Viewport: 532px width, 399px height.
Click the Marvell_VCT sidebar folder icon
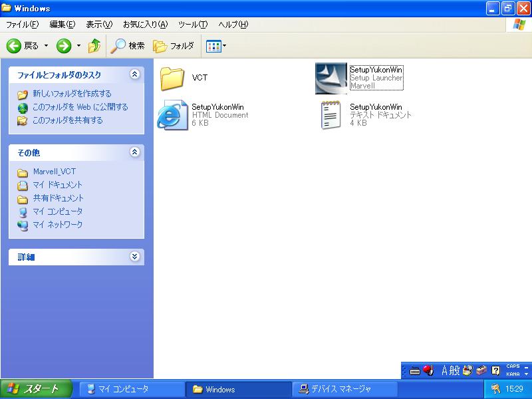pyautogui.click(x=23, y=173)
